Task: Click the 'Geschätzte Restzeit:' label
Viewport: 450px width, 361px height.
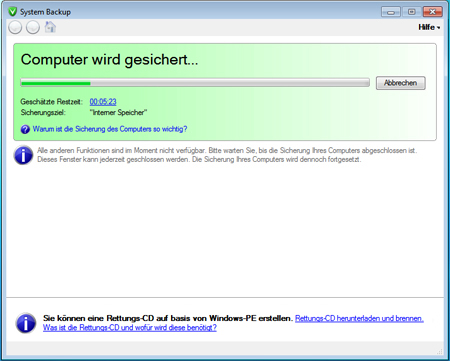Action: tap(51, 102)
